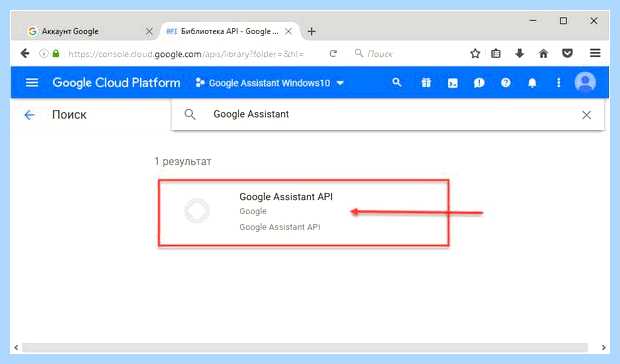Open the feedback alert icon
This screenshot has height=364, width=620.
coord(479,83)
